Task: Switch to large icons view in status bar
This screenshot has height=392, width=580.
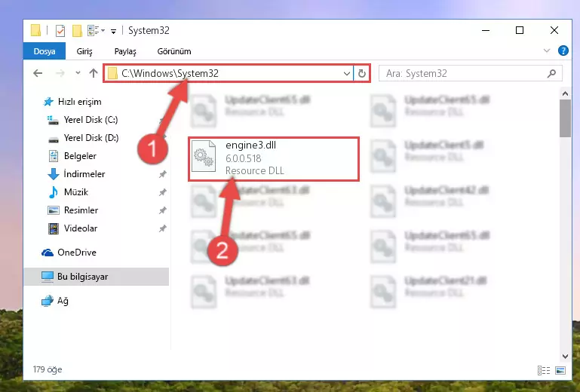Action: [x=560, y=370]
